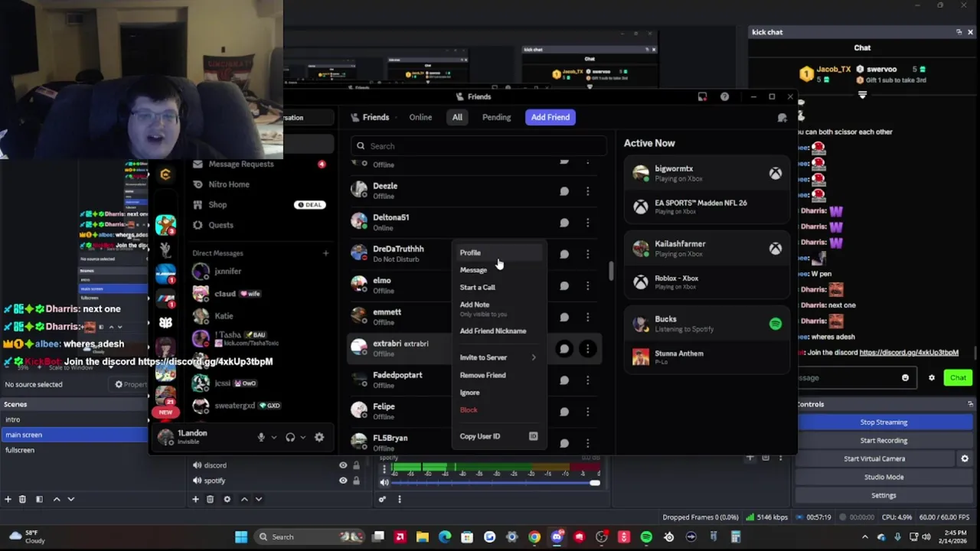Open the NEW badge server in Discord sidebar
Screen dimensions: 980x551
click(165, 412)
